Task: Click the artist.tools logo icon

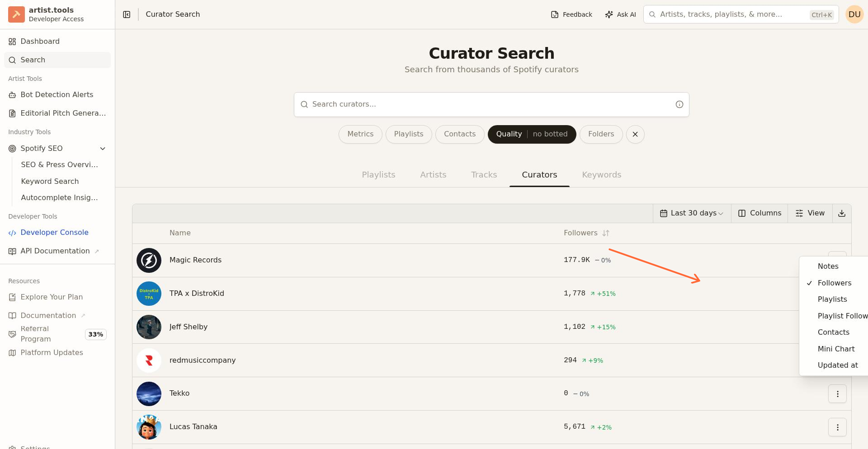Action: [16, 14]
